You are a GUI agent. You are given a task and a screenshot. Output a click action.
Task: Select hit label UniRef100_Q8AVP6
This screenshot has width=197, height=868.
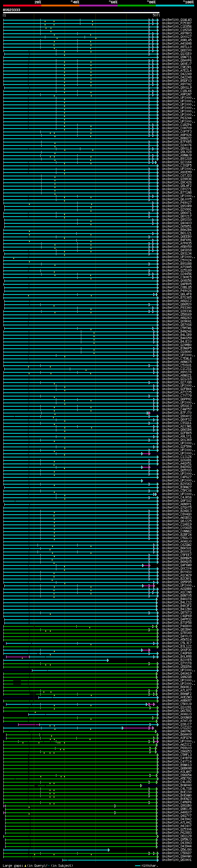tap(177, 60)
